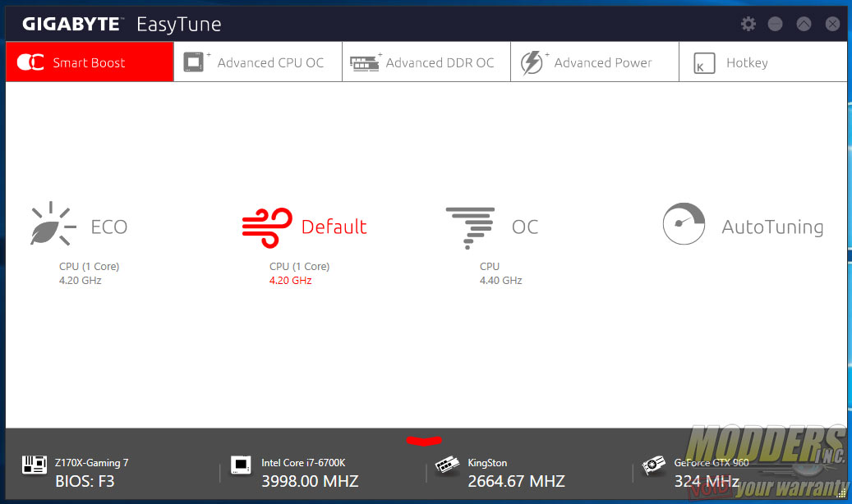Click the OC 4.40 GHz value
Image resolution: width=852 pixels, height=504 pixels.
point(501,280)
